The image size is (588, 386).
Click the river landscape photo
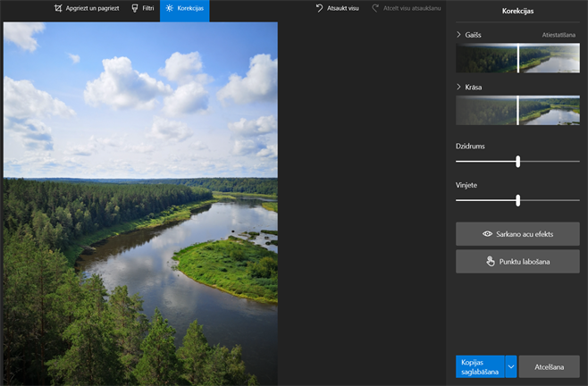[x=140, y=204]
